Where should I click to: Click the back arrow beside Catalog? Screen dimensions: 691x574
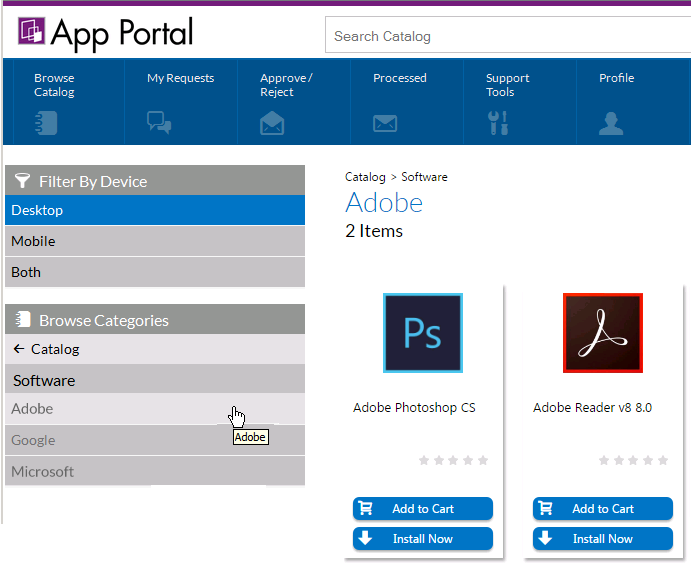pyautogui.click(x=19, y=349)
